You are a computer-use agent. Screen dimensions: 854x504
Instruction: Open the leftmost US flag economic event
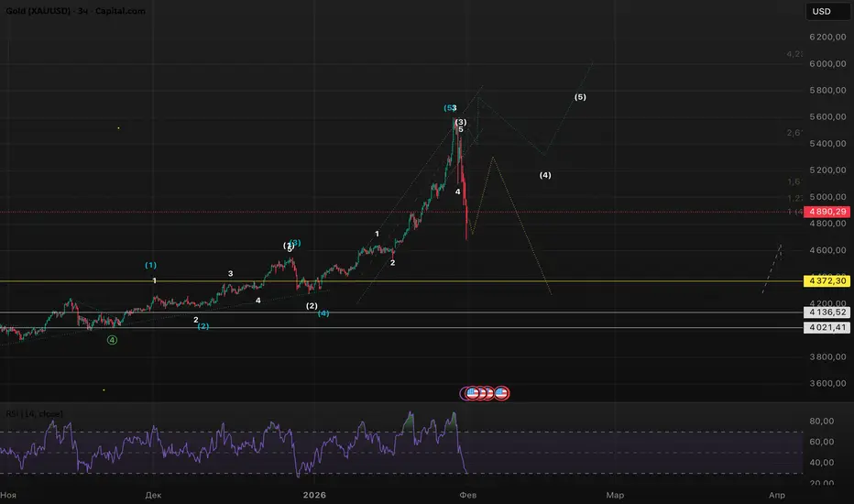(x=471, y=393)
